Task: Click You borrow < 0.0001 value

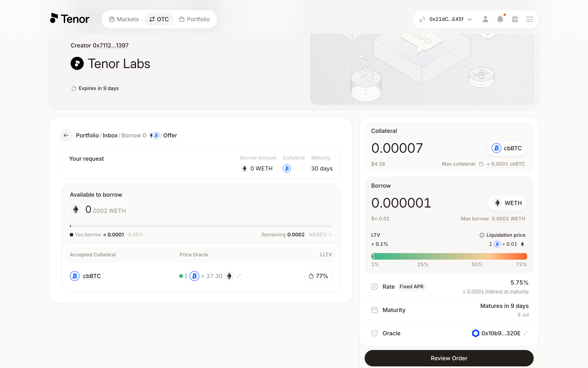Action: coord(114,235)
